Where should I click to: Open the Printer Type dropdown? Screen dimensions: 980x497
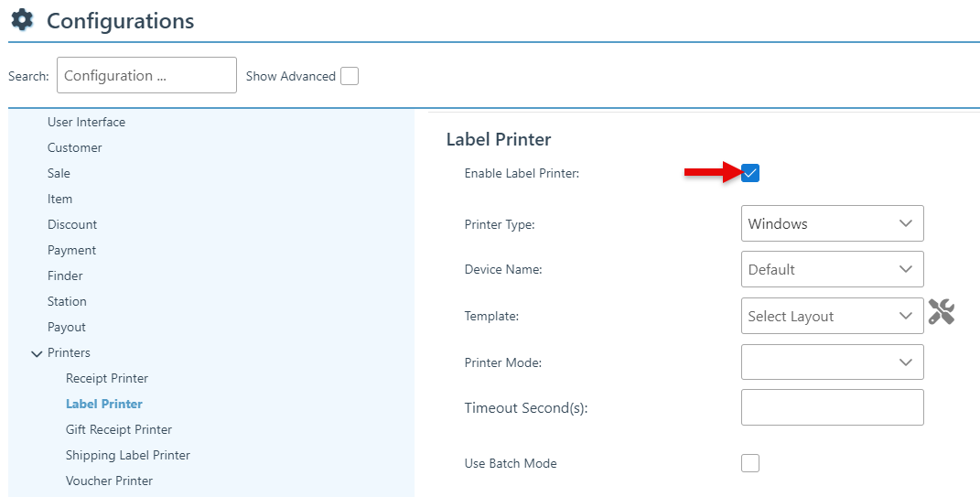pos(832,223)
